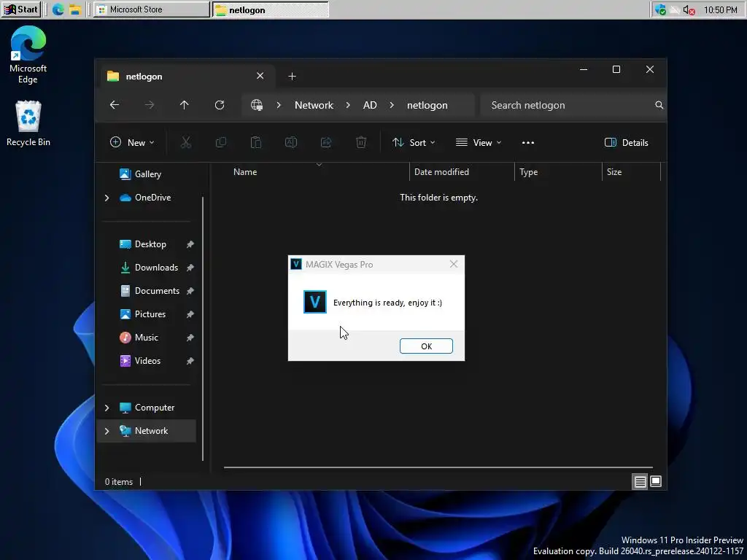This screenshot has height=560, width=747.
Task: Open the Recycle Bin desktop icon
Action: pyautogui.click(x=28, y=124)
